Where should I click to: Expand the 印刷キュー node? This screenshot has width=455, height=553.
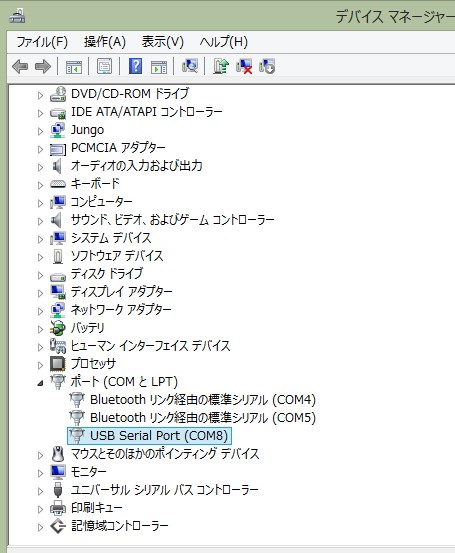(40, 509)
